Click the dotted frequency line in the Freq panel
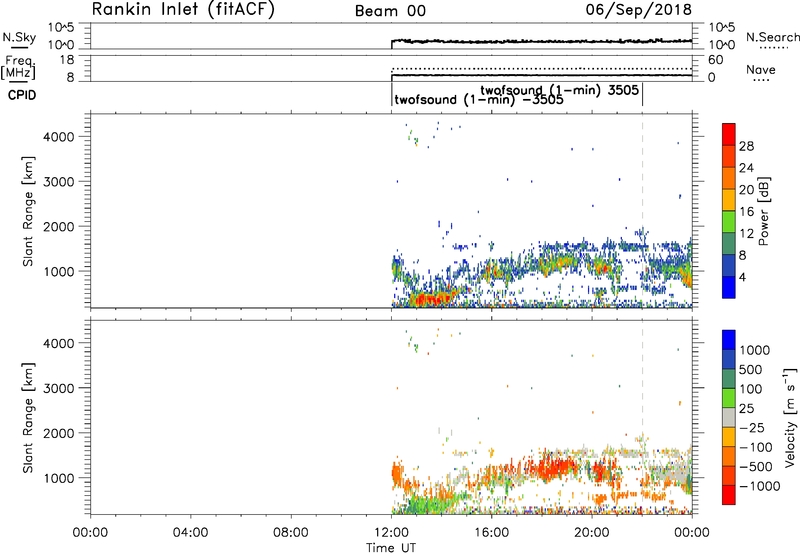The height and width of the screenshot is (554, 800). [541, 68]
